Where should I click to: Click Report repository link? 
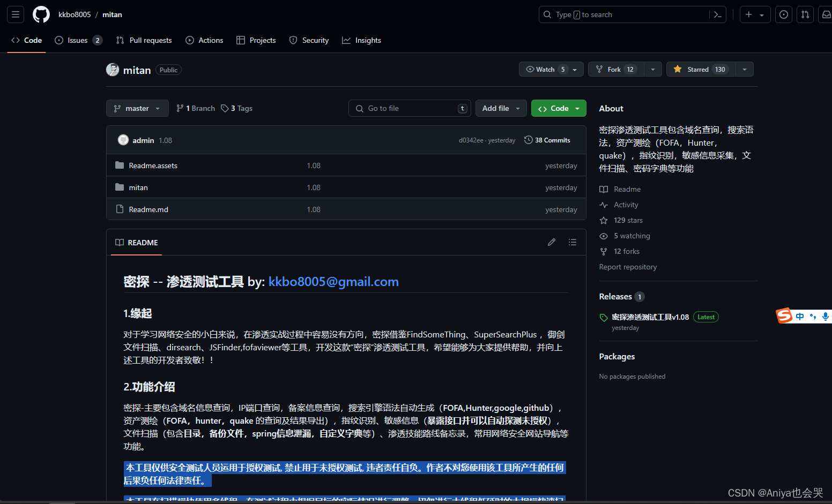pos(628,267)
